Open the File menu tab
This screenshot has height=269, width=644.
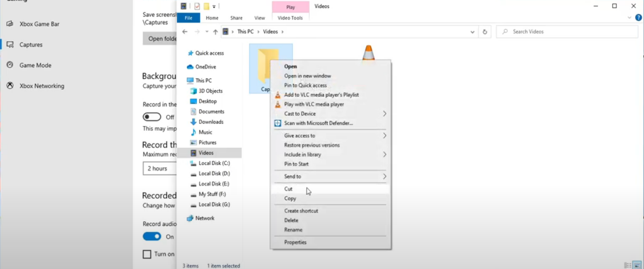(x=189, y=18)
